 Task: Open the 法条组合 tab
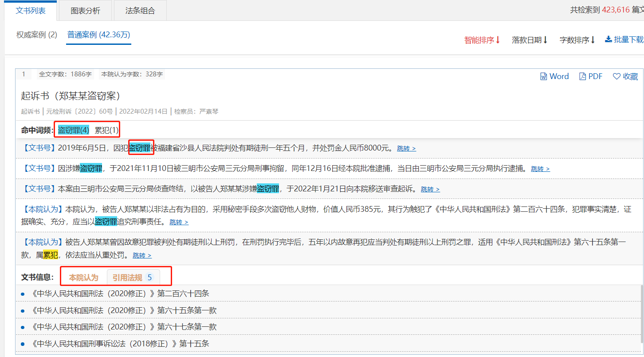click(x=140, y=11)
